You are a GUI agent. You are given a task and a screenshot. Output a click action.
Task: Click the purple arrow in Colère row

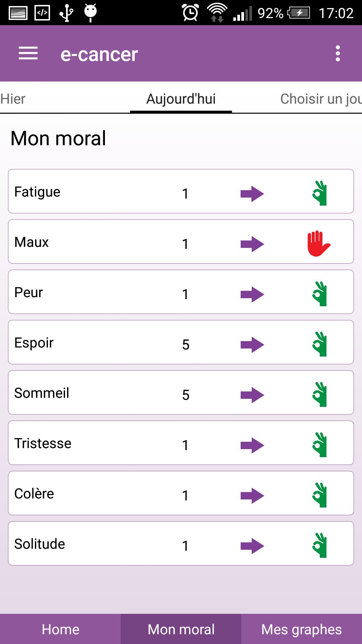(x=252, y=495)
